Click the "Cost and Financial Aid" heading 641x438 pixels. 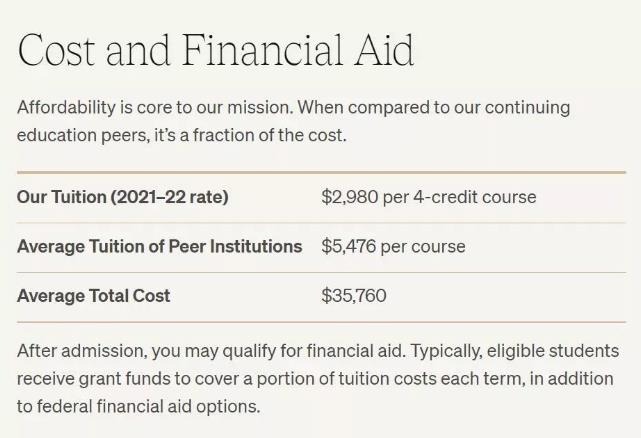click(215, 50)
